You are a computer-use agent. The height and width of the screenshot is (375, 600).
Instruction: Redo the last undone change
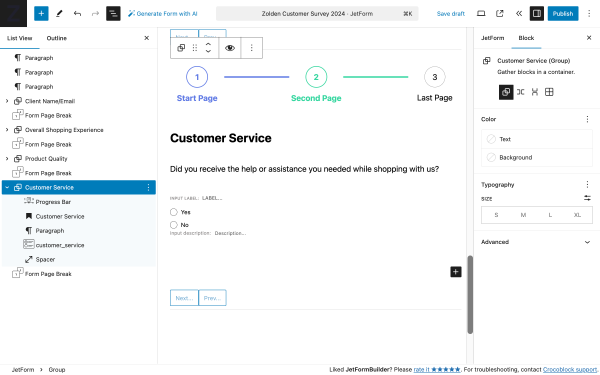(95, 13)
